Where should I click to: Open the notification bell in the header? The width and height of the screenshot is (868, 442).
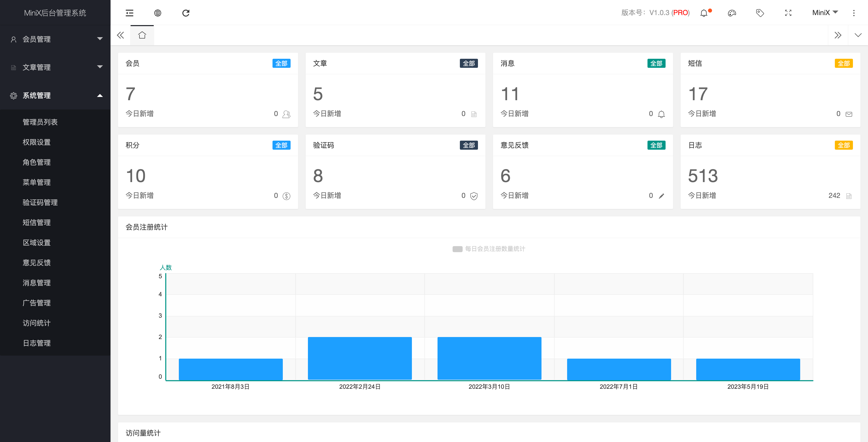tap(703, 13)
